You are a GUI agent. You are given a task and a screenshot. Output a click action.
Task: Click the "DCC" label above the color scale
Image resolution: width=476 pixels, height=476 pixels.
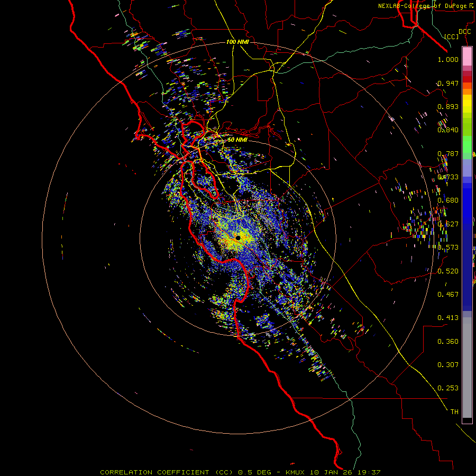tap(464, 32)
